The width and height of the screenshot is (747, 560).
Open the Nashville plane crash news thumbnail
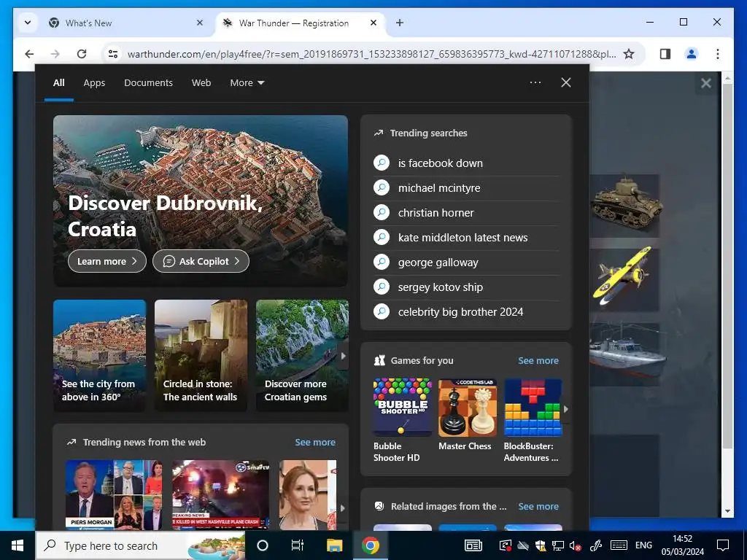pos(220,494)
